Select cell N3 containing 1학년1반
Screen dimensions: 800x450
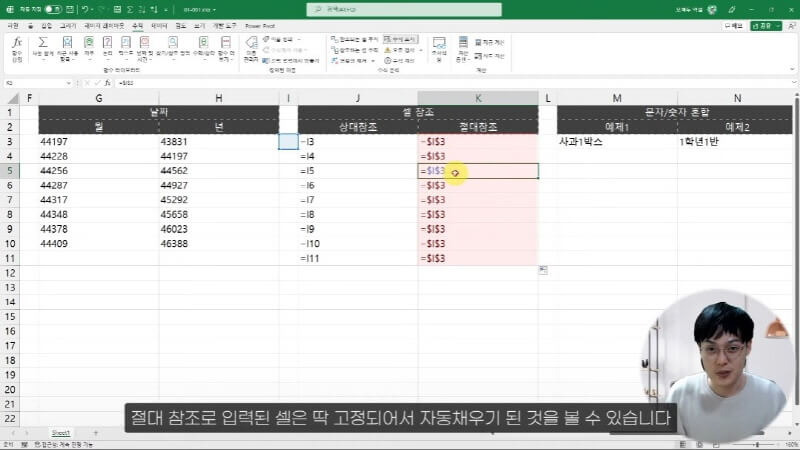coord(737,142)
